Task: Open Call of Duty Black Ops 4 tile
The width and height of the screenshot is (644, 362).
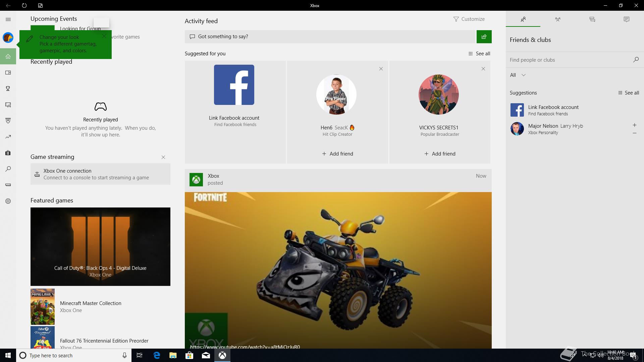Action: click(100, 247)
